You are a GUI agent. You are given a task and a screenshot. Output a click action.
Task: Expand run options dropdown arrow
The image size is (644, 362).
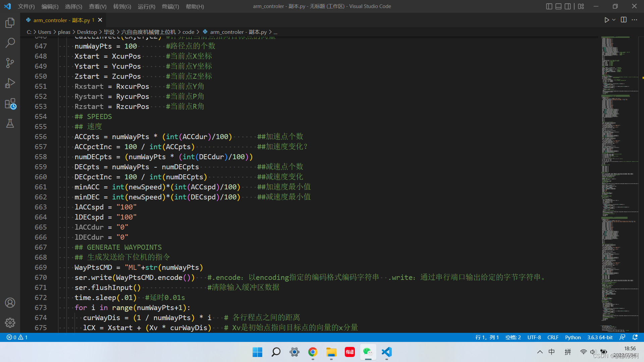coord(614,20)
